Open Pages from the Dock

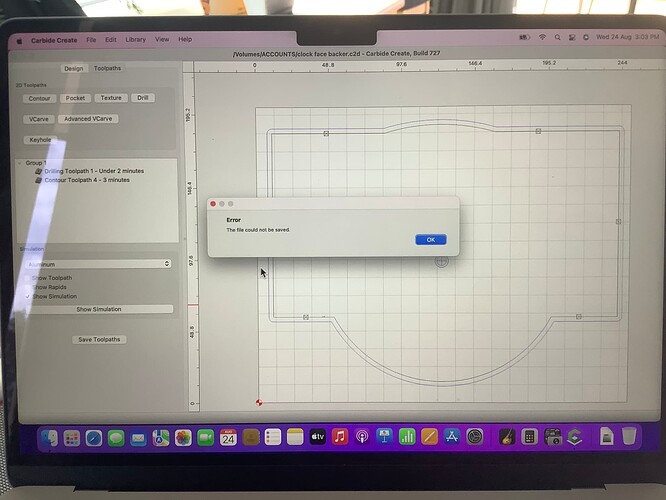coord(429,436)
